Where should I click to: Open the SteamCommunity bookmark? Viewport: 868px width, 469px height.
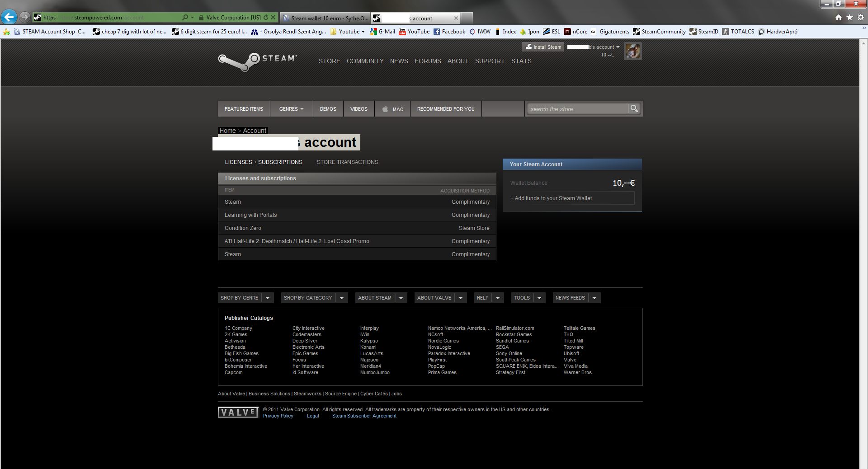(x=659, y=32)
